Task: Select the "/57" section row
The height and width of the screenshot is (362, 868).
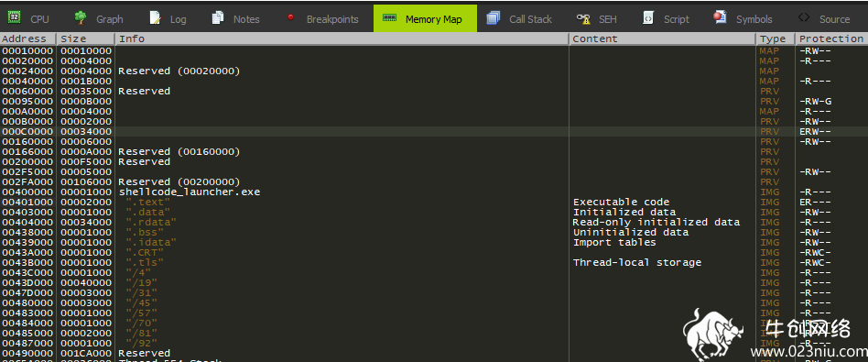Action: coord(434,313)
